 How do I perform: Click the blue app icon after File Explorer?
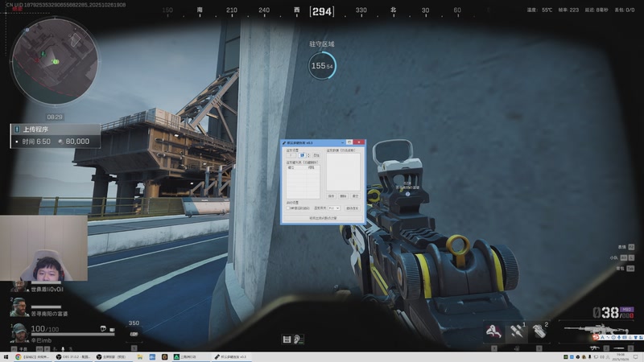pyautogui.click(x=152, y=357)
